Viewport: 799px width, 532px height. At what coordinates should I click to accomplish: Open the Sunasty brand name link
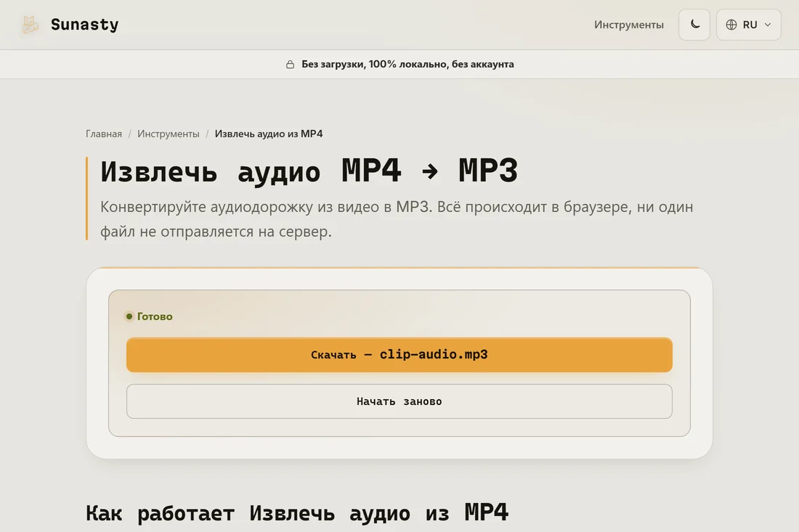tap(84, 25)
